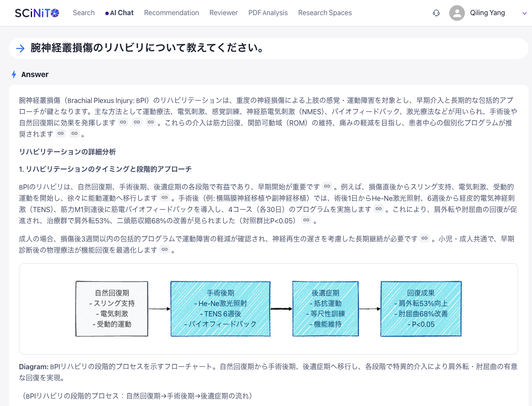
Task: Open citation link after 能動運動へ移行します
Action: coord(164,198)
